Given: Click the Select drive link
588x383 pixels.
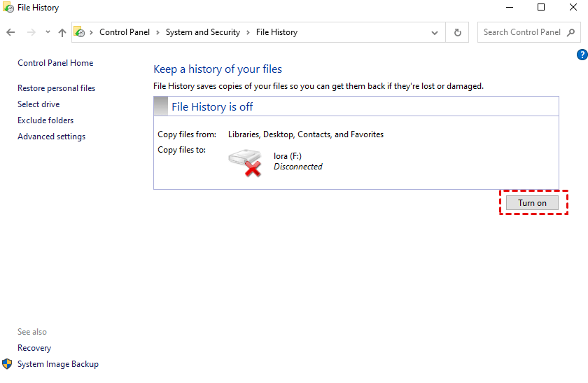Looking at the screenshot, I should (38, 104).
